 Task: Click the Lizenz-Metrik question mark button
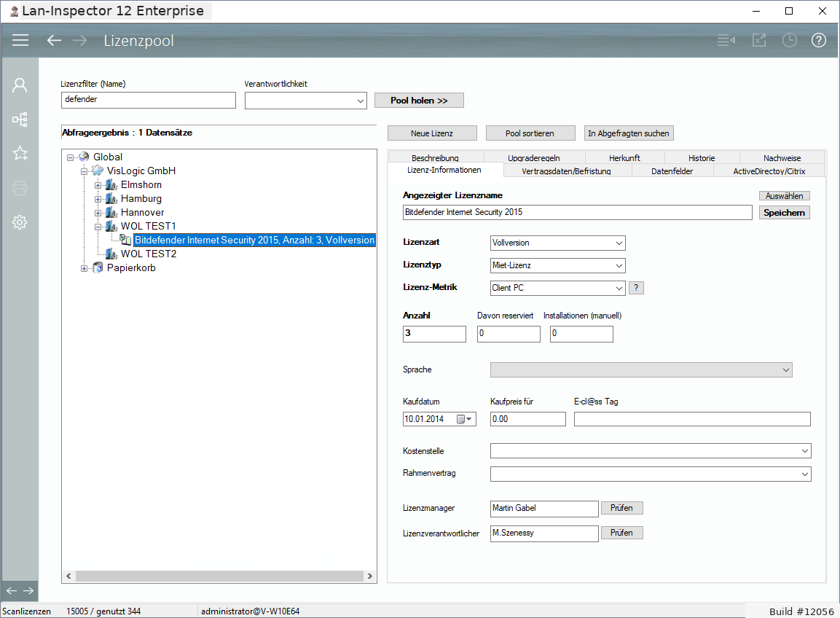coord(636,288)
